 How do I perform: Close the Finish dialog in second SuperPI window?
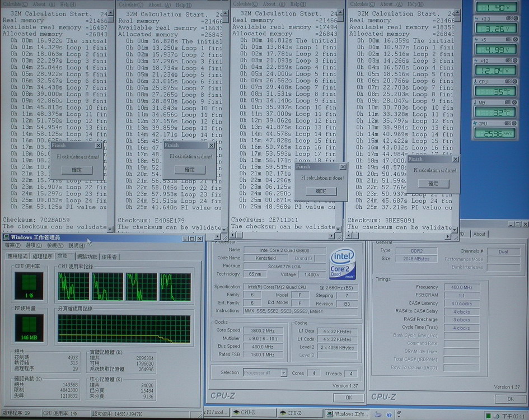[211, 145]
